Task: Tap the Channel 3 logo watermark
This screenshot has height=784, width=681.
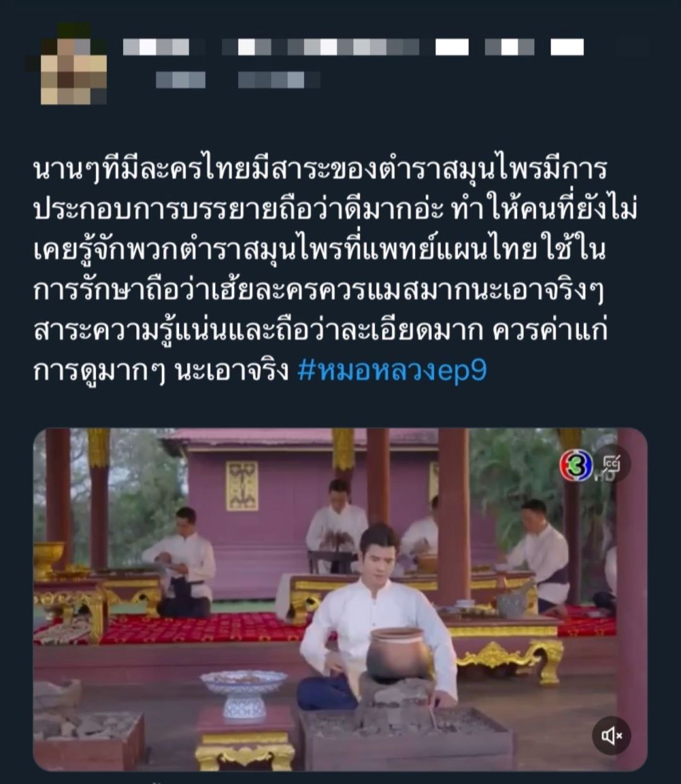Action: [x=576, y=466]
